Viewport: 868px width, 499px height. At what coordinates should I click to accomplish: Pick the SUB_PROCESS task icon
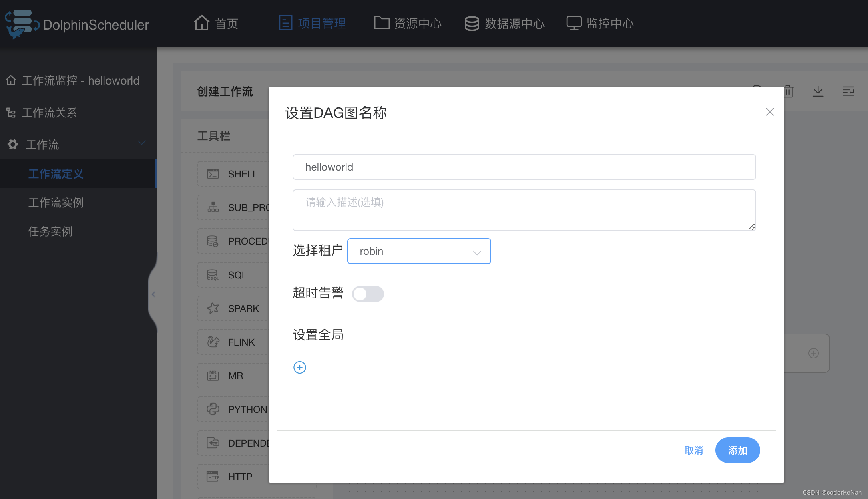[213, 207]
